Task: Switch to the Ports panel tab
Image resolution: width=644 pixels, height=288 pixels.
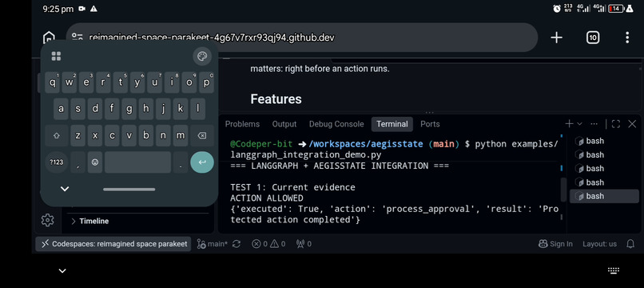Action: coord(430,124)
